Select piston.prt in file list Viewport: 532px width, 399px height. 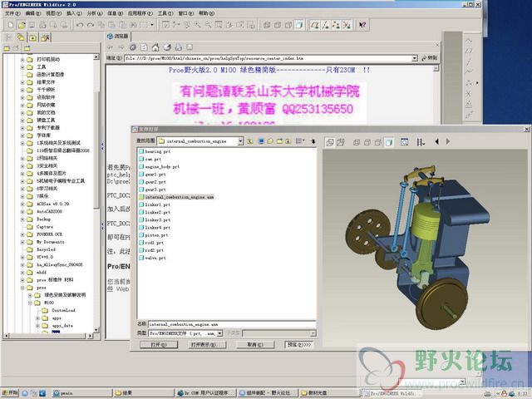click(153, 234)
